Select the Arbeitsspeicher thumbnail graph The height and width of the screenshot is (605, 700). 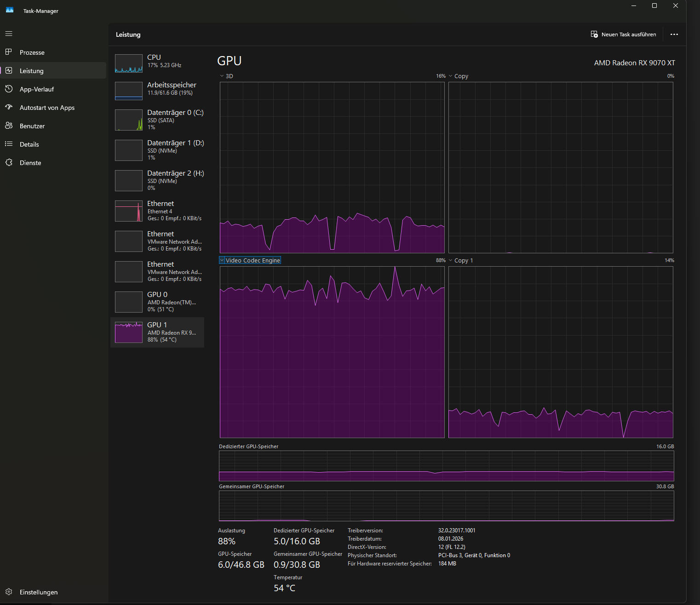click(x=129, y=91)
